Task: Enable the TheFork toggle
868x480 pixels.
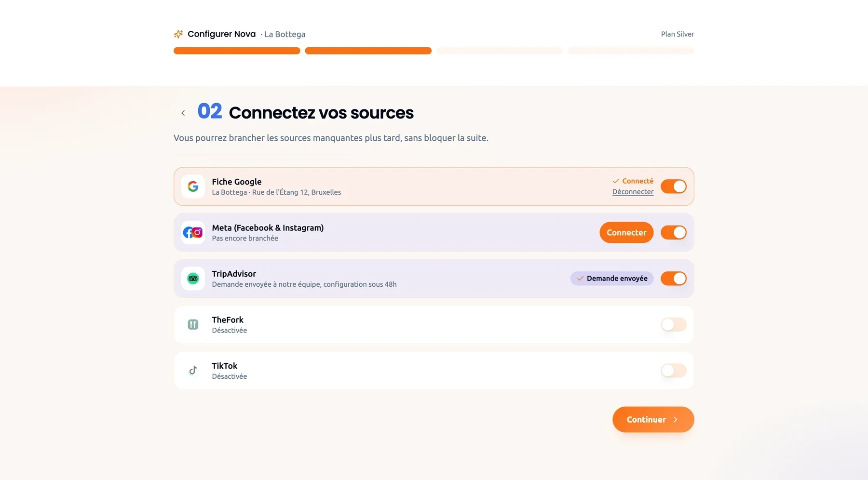Action: point(674,325)
